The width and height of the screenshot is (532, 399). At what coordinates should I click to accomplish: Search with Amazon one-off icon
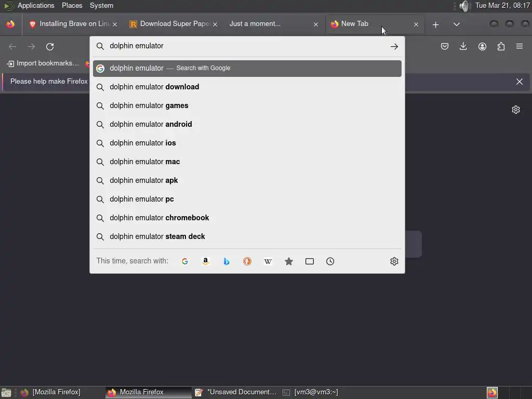click(206, 261)
